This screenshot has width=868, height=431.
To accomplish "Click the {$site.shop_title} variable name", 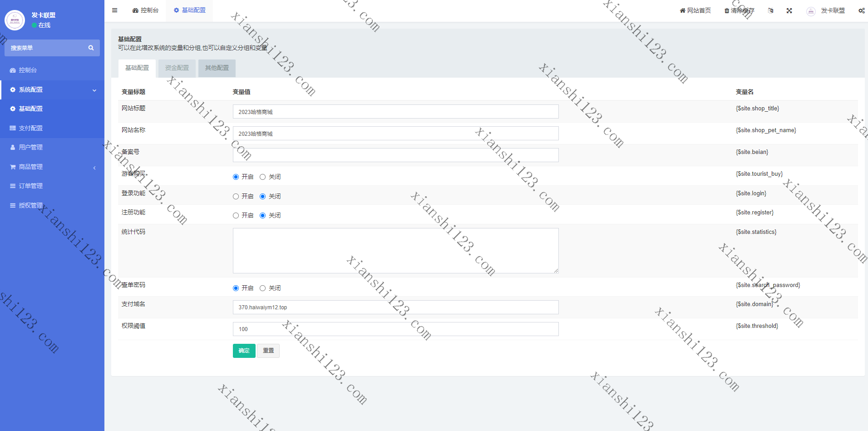I will coord(757,109).
